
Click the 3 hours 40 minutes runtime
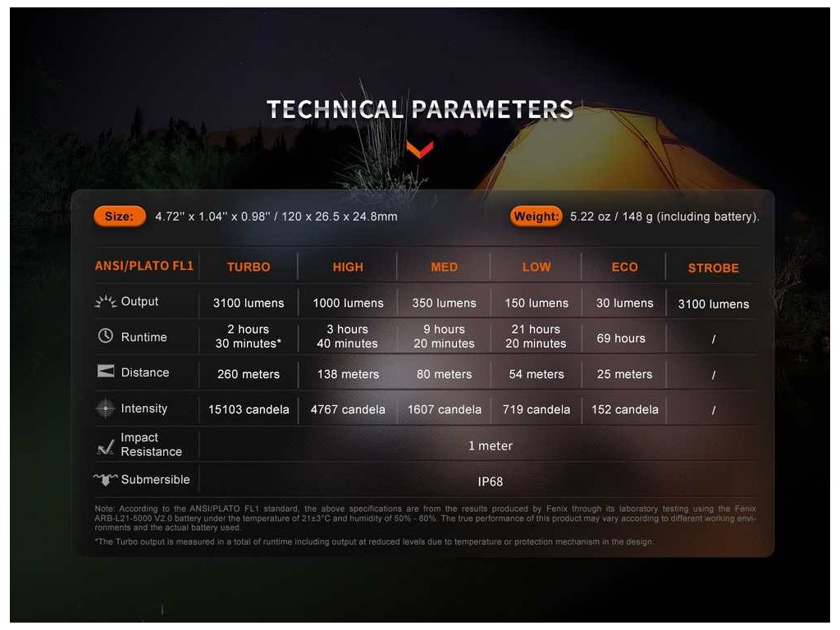point(347,336)
